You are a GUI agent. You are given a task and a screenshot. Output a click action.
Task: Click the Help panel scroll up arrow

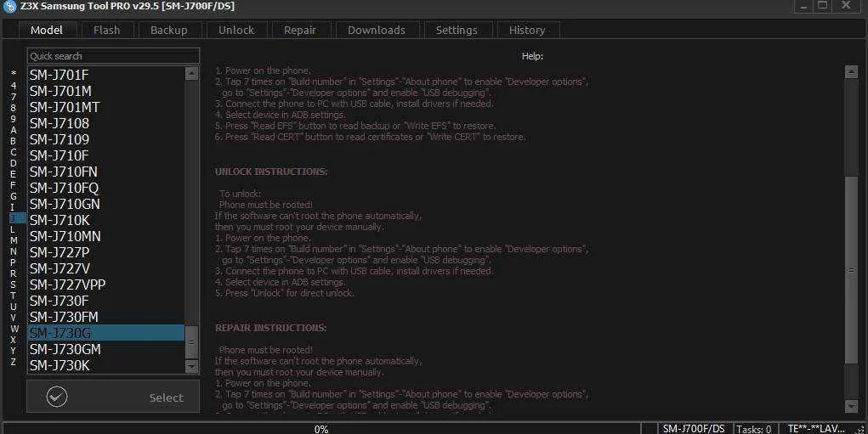click(851, 72)
